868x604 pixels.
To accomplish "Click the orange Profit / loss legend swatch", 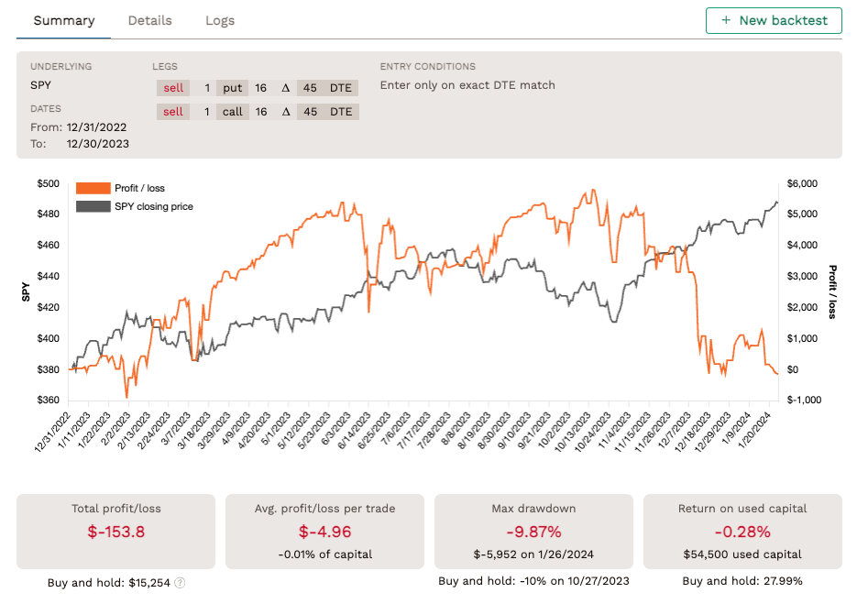I will [x=93, y=188].
